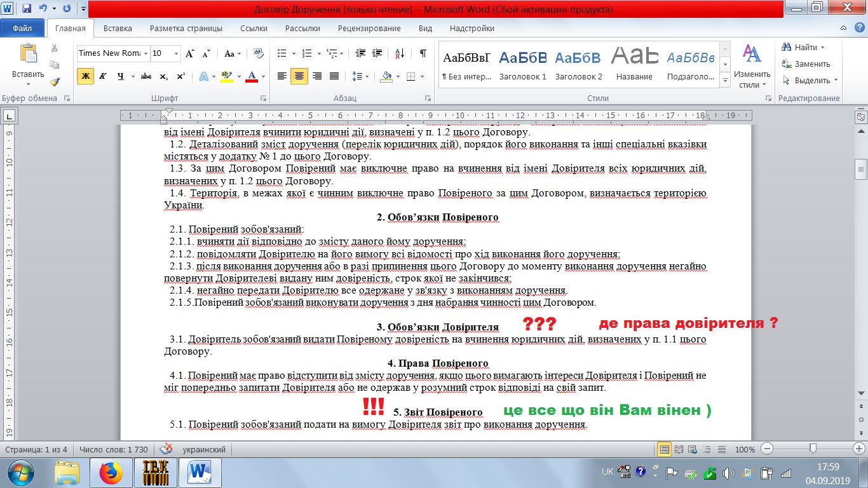Screen dimensions: 868x488
Task: Apply superscript formatting
Action: 181,76
